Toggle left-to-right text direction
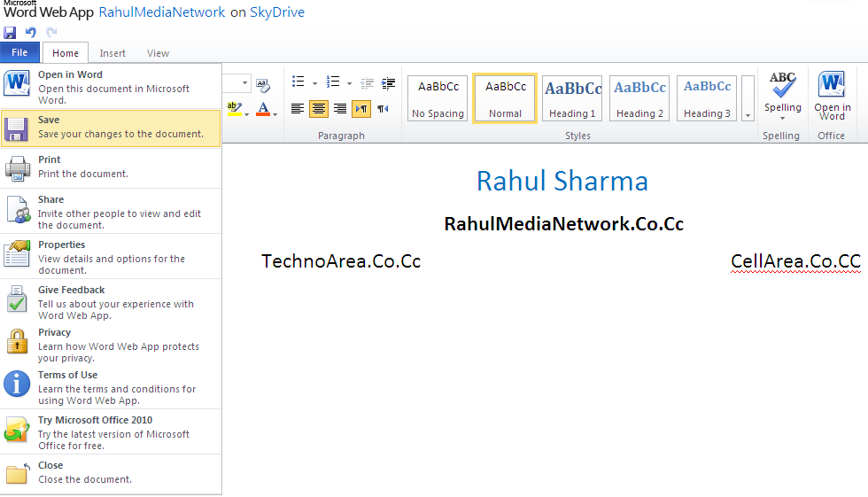Screen dimensions: 868x497 (361, 108)
